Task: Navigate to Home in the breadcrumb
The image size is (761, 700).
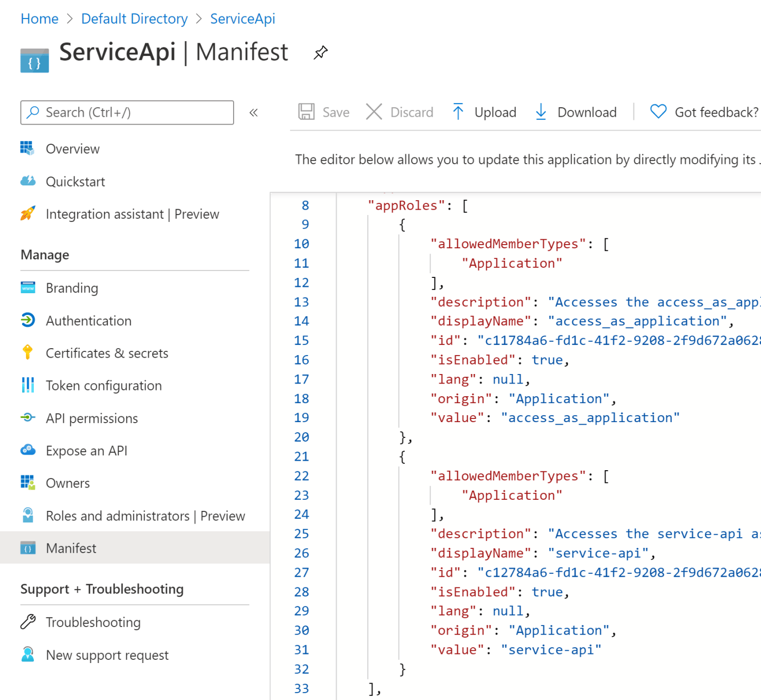Action: [40, 19]
